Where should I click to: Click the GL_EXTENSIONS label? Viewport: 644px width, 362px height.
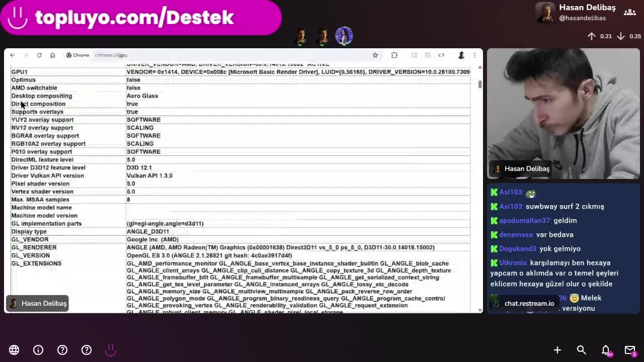[36, 263]
